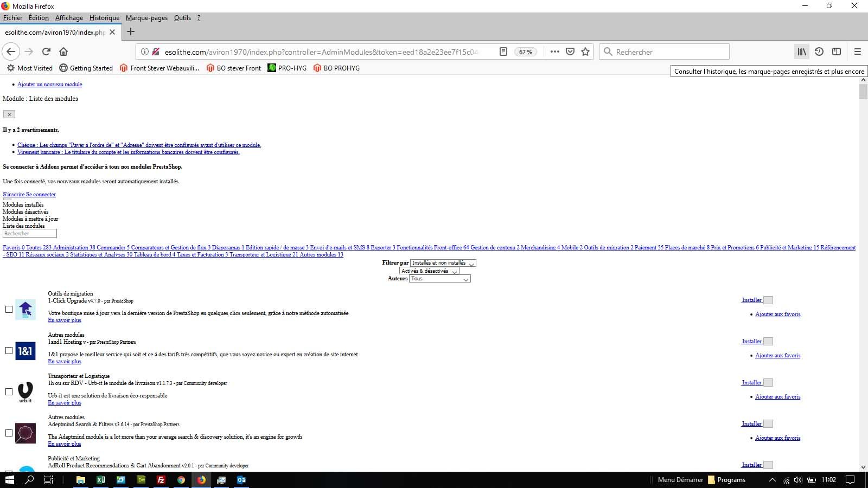Toggle reader view icon
868x488 pixels.
coord(503,52)
